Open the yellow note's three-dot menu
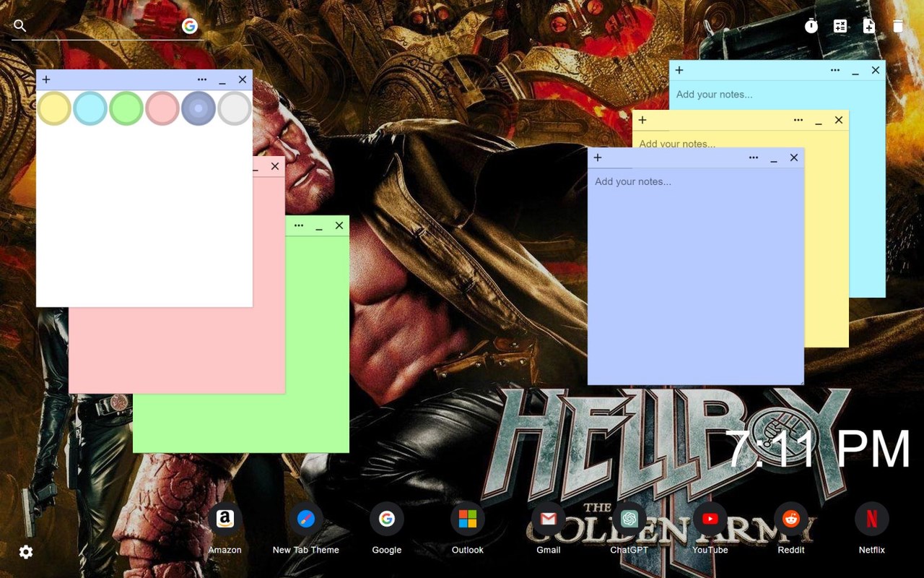924x578 pixels. [x=798, y=120]
